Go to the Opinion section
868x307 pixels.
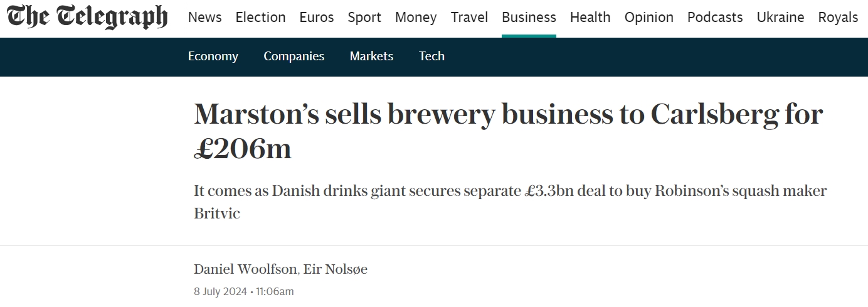[649, 18]
